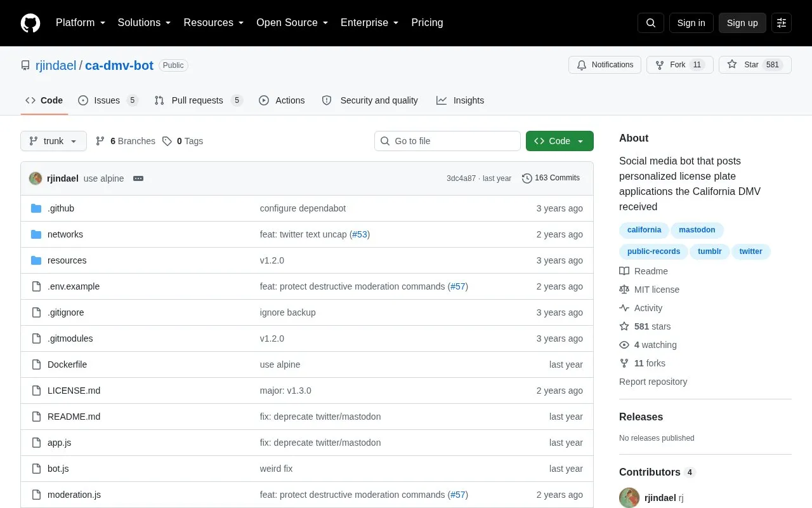Click the Fork button

point(680,65)
